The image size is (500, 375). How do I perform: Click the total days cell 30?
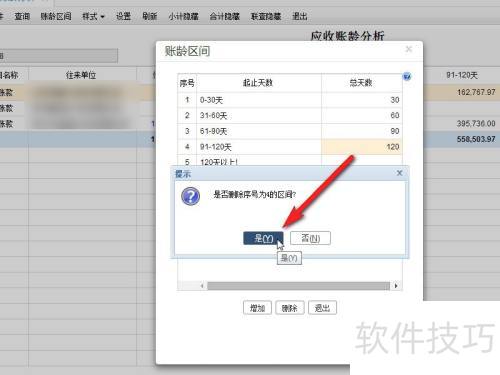tap(362, 100)
